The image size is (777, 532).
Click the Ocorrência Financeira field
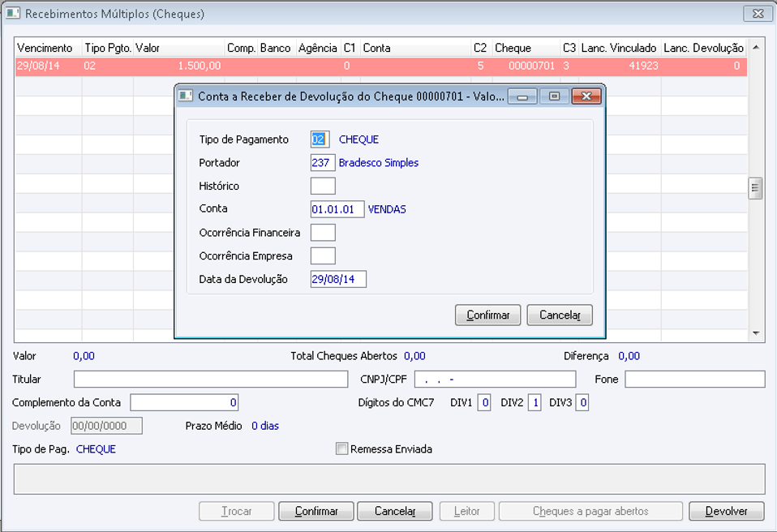point(323,232)
